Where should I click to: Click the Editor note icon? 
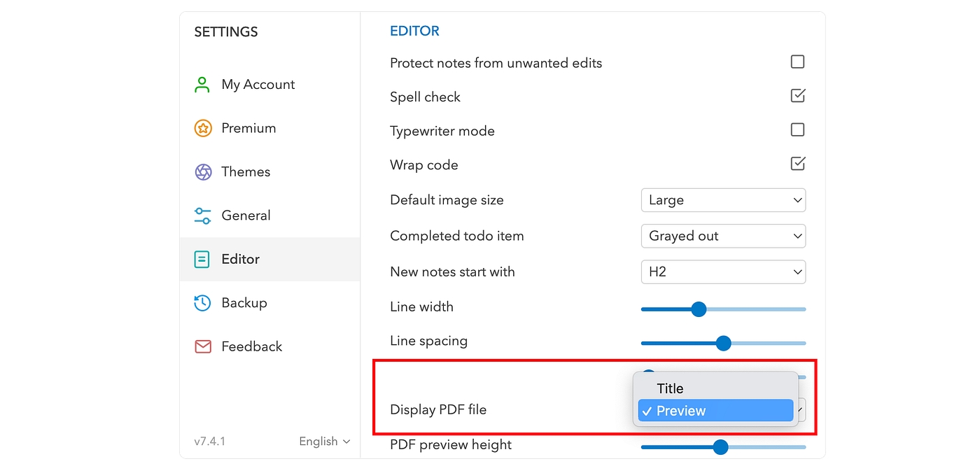click(x=202, y=260)
